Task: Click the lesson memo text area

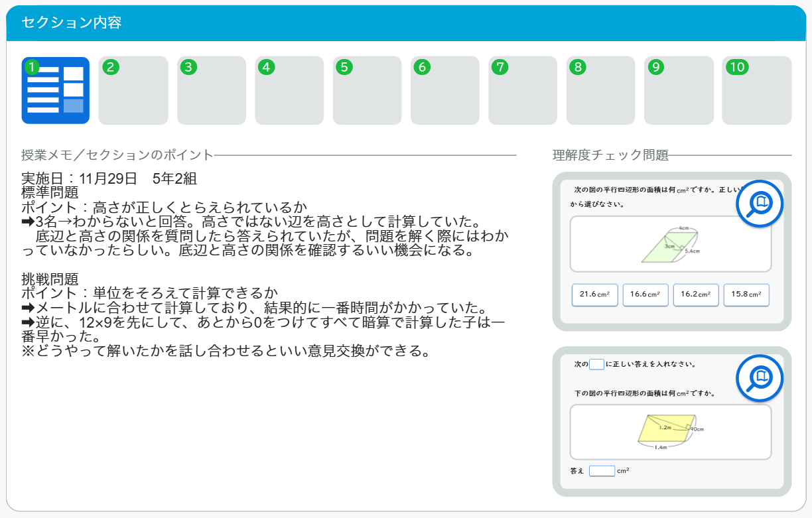Action: coord(265,265)
